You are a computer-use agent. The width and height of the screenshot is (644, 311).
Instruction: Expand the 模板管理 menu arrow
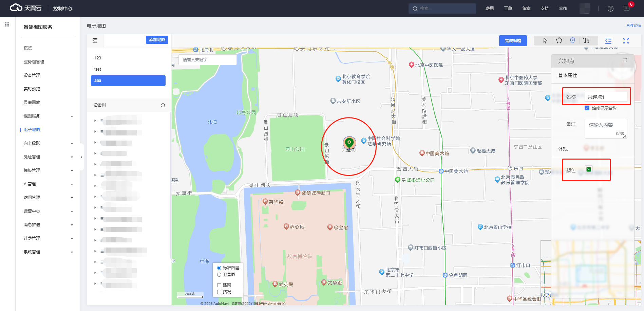72,171
